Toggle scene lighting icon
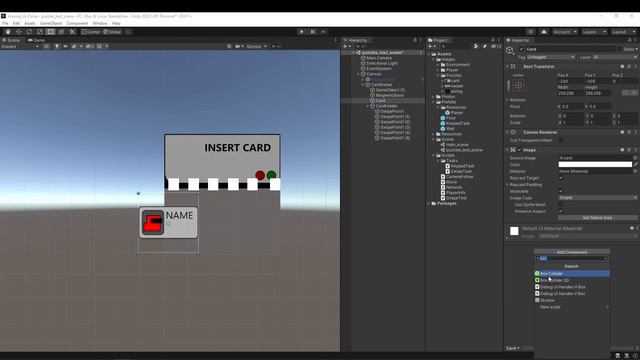Screen dimensions: 640x360 coord(57,47)
